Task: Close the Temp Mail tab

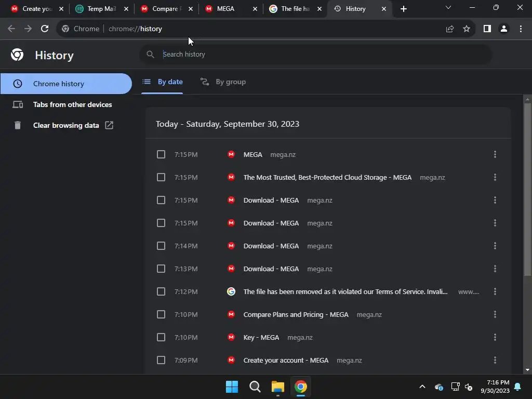Action: click(126, 9)
